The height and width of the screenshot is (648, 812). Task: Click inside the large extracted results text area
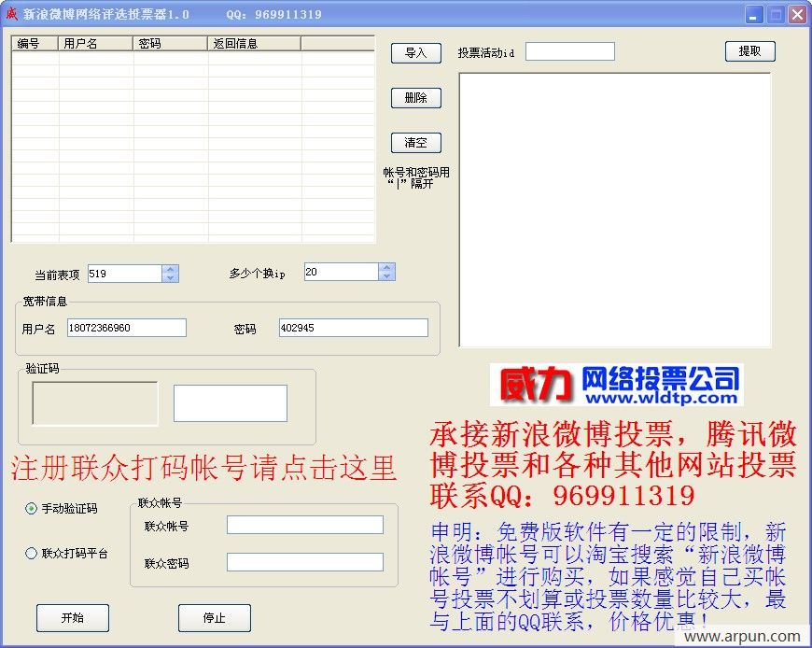click(615, 210)
